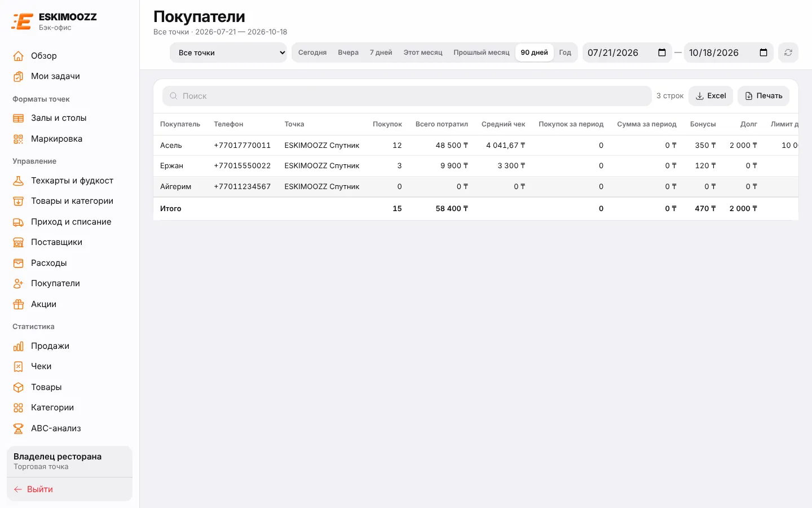The height and width of the screenshot is (508, 812).
Task: Click phone number +77015550022
Action: (242, 166)
